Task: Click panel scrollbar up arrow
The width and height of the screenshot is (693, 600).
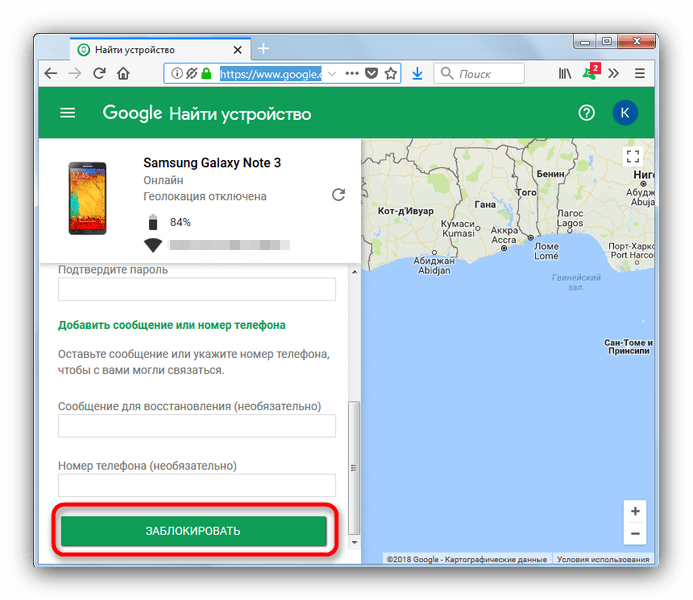Action: (x=354, y=272)
